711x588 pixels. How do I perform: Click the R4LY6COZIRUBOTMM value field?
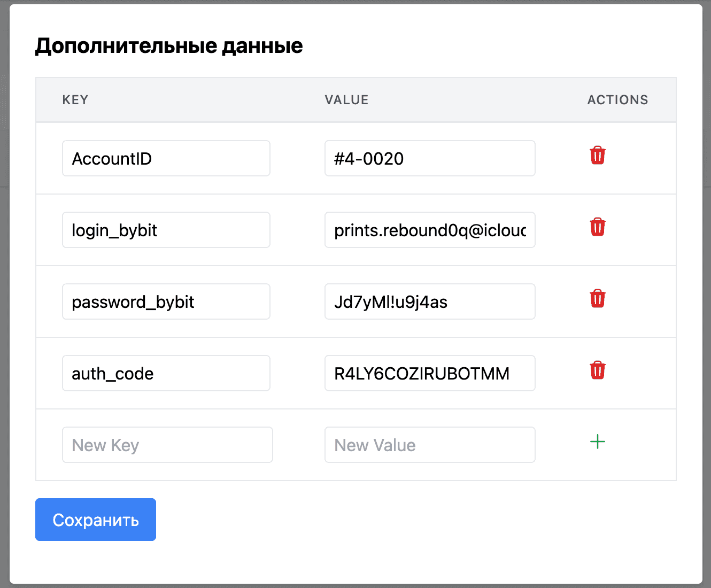[x=429, y=374]
